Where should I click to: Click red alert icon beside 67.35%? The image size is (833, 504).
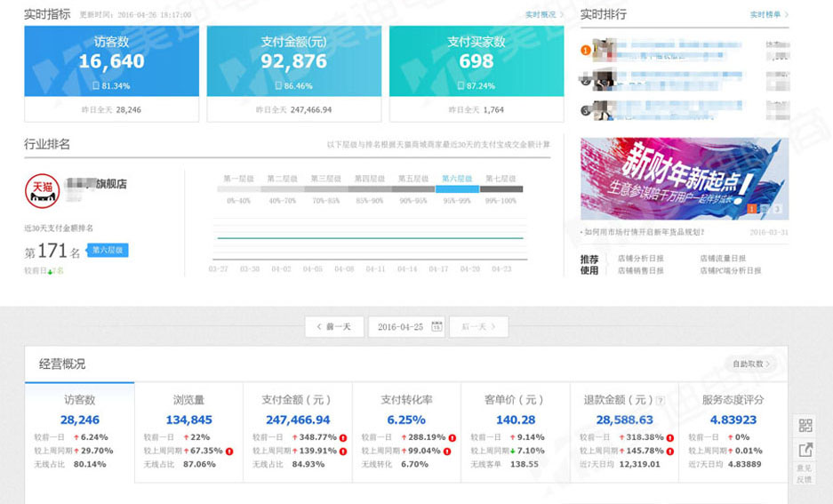click(x=229, y=451)
